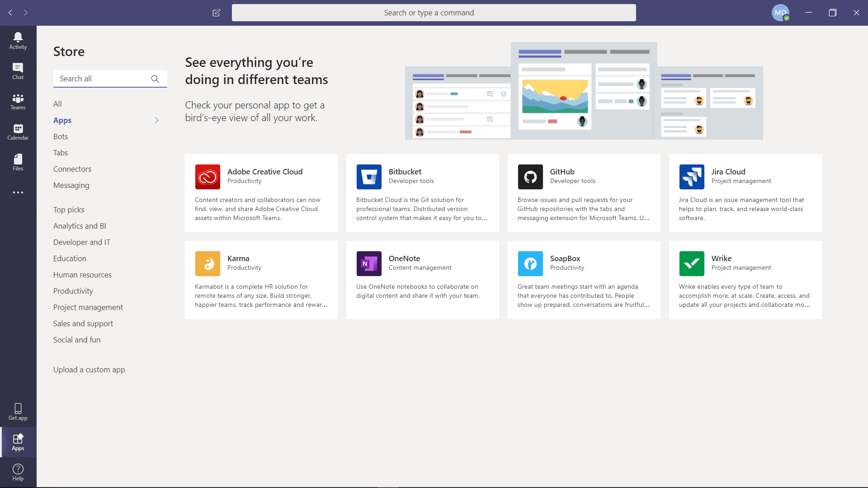
Task: Expand the Apps category chevron
Action: pyautogui.click(x=156, y=120)
